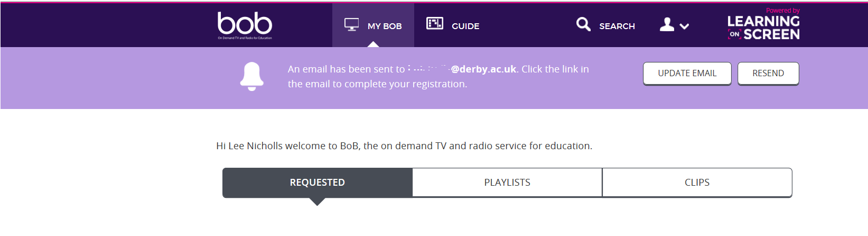The width and height of the screenshot is (868, 236).
Task: Click the Learning on Screen logo
Action: tap(763, 28)
